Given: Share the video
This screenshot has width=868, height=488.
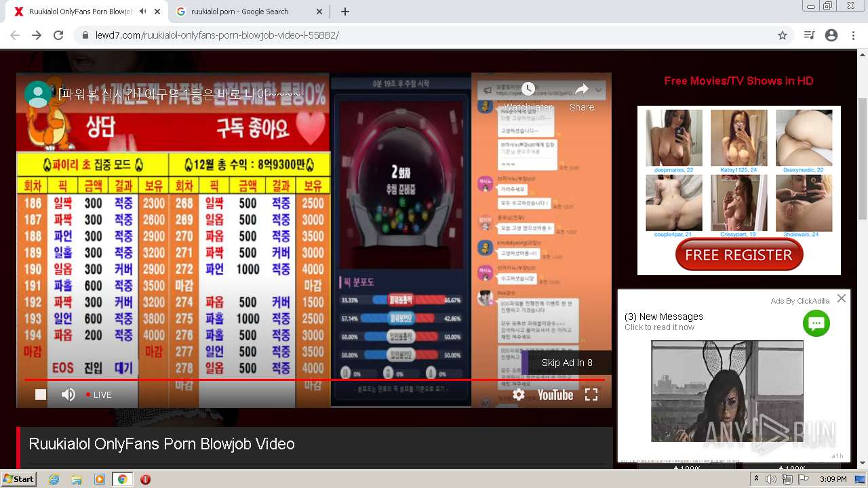Looking at the screenshot, I should [582, 97].
